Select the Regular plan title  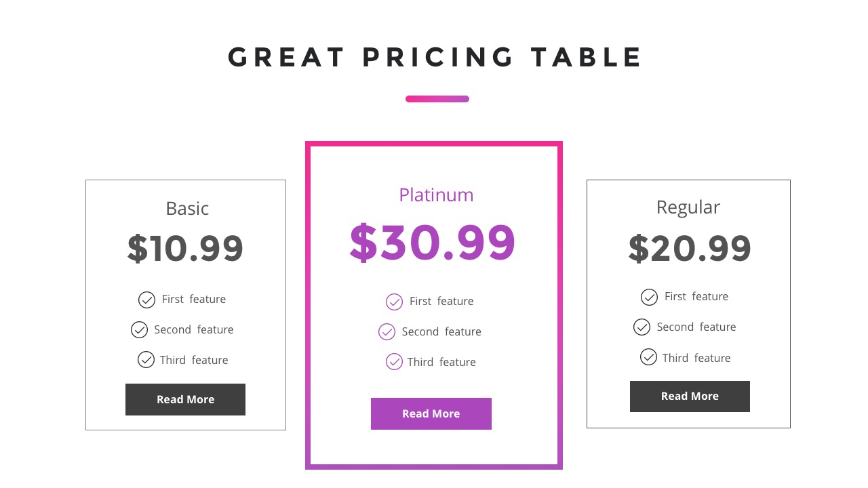tap(688, 207)
